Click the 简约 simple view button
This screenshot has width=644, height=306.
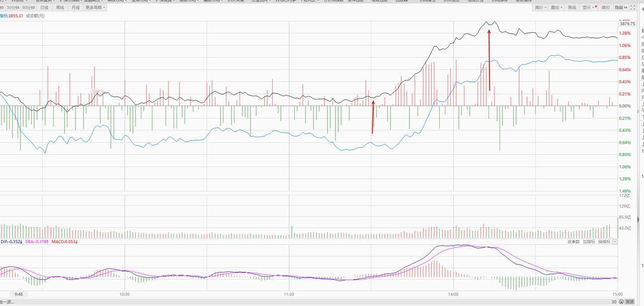[x=606, y=8]
